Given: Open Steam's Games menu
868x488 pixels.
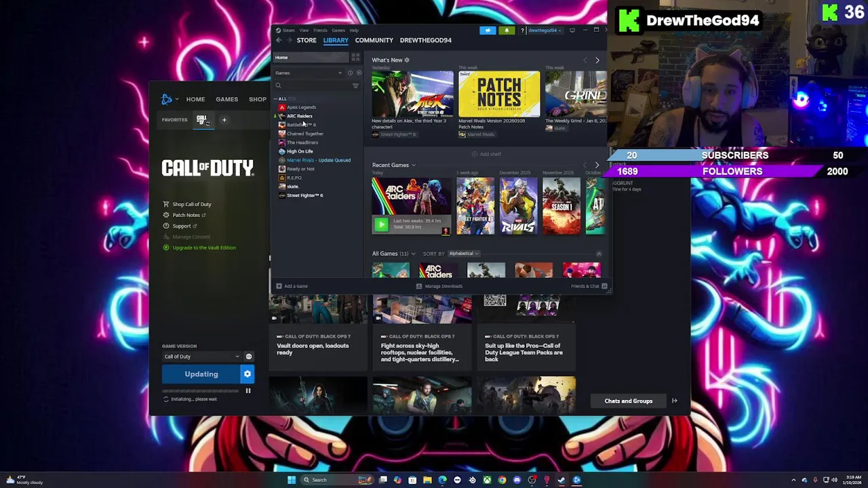Looking at the screenshot, I should [x=338, y=30].
